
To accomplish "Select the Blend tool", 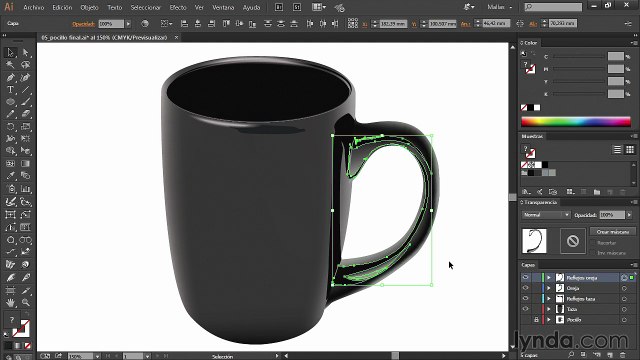I will (x=25, y=176).
